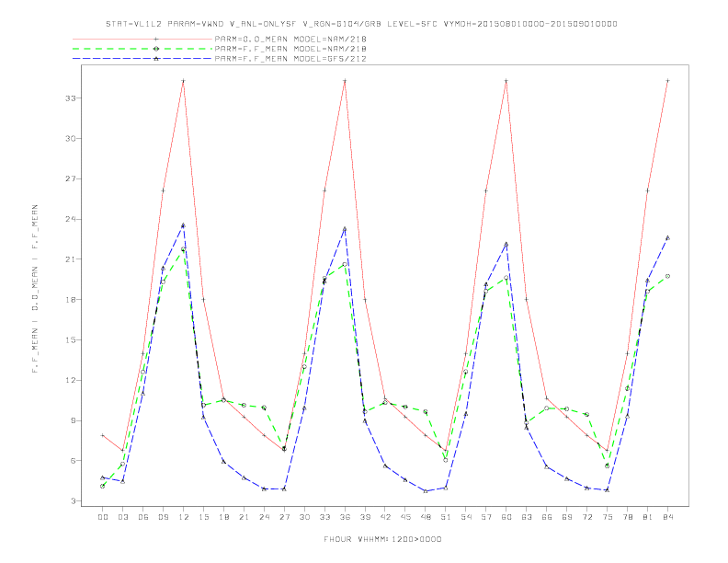Click y-axis tick label 21

click(x=71, y=259)
